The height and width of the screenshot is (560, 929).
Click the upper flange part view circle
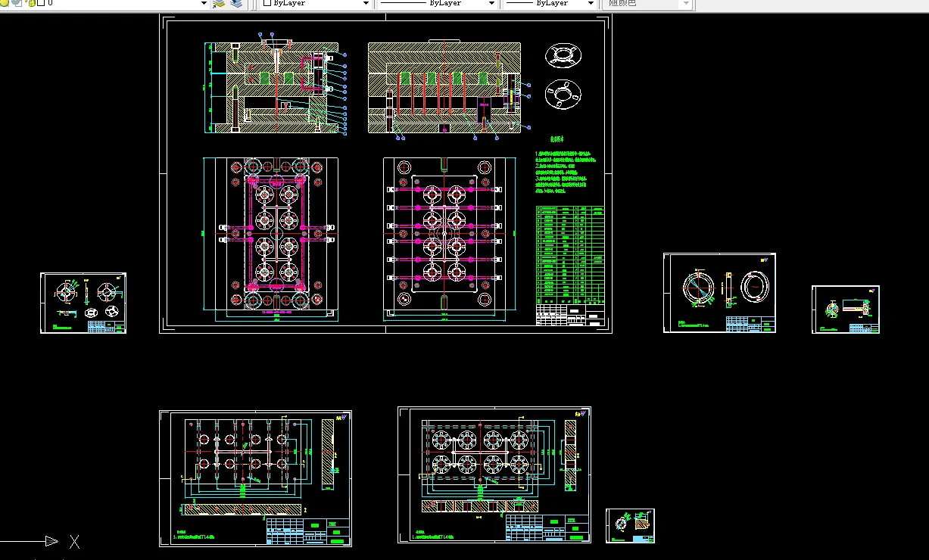pos(563,55)
